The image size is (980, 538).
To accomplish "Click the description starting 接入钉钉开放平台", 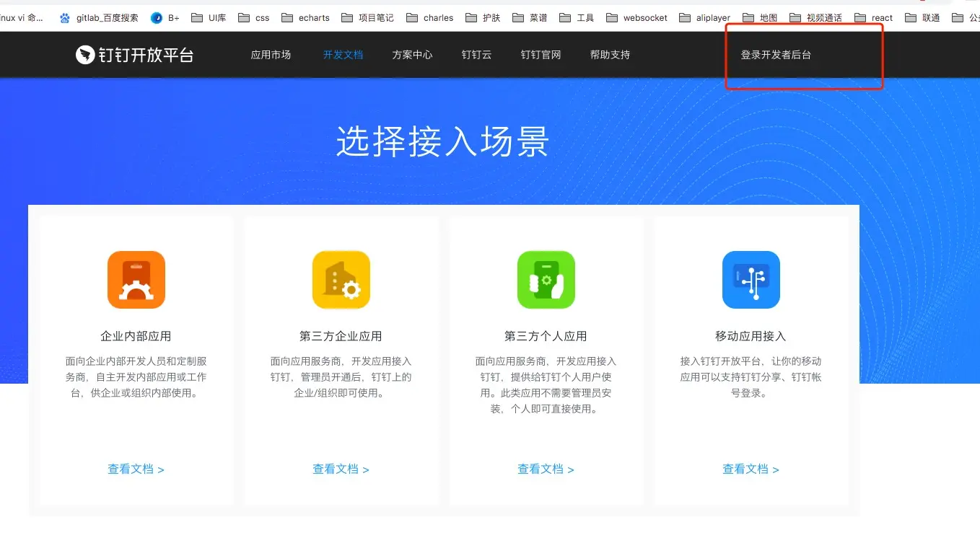I will pos(751,377).
